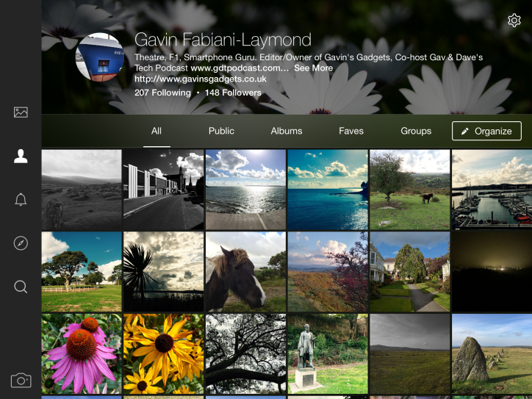This screenshot has width=532, height=399.
Task: Switch to the All tab
Action: (157, 131)
